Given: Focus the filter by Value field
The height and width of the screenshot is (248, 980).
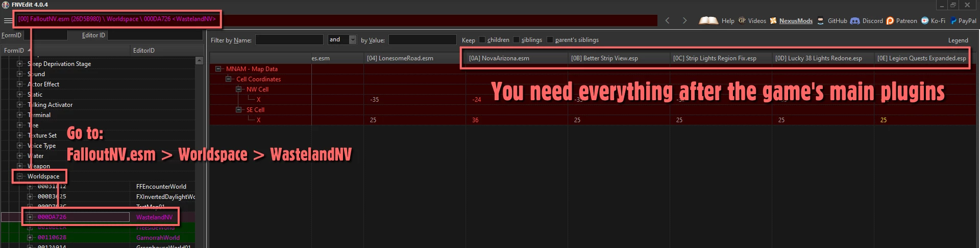Looking at the screenshot, I should [x=423, y=40].
